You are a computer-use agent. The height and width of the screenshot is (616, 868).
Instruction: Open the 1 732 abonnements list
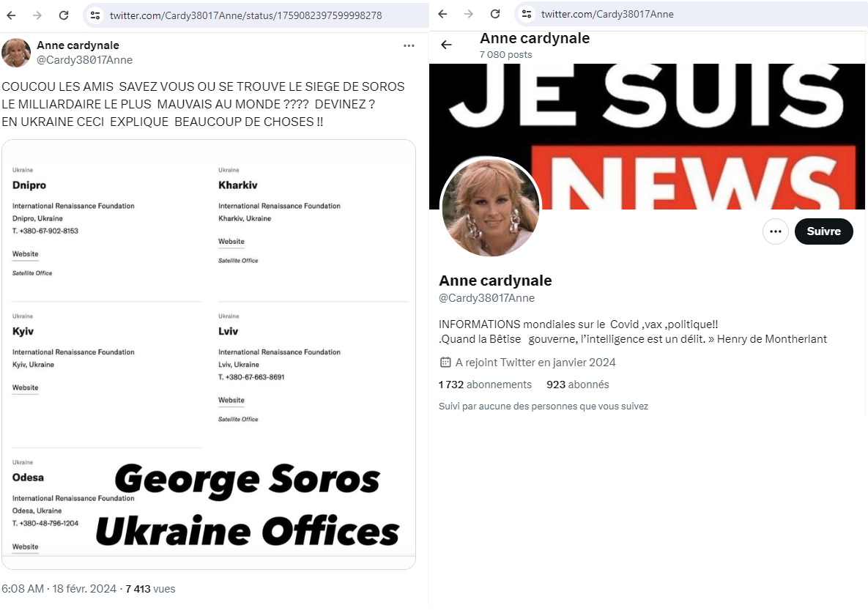pyautogui.click(x=485, y=385)
